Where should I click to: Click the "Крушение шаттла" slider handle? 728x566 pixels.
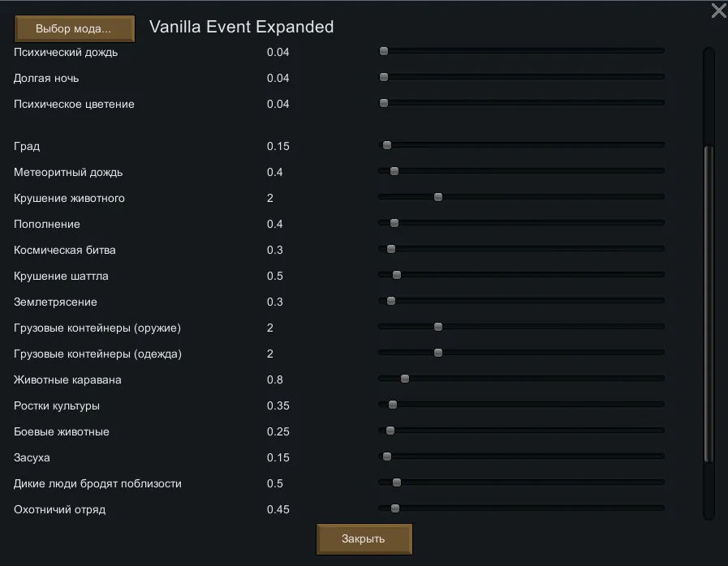(x=397, y=275)
